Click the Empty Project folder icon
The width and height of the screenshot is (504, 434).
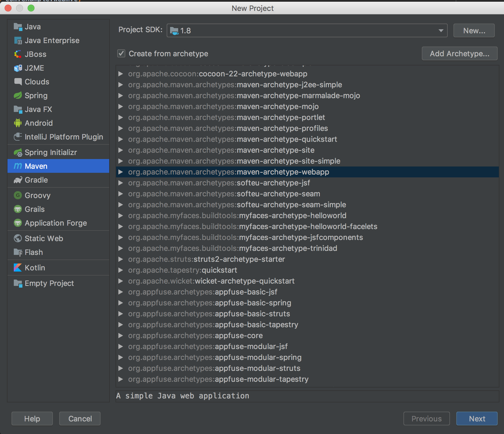18,283
